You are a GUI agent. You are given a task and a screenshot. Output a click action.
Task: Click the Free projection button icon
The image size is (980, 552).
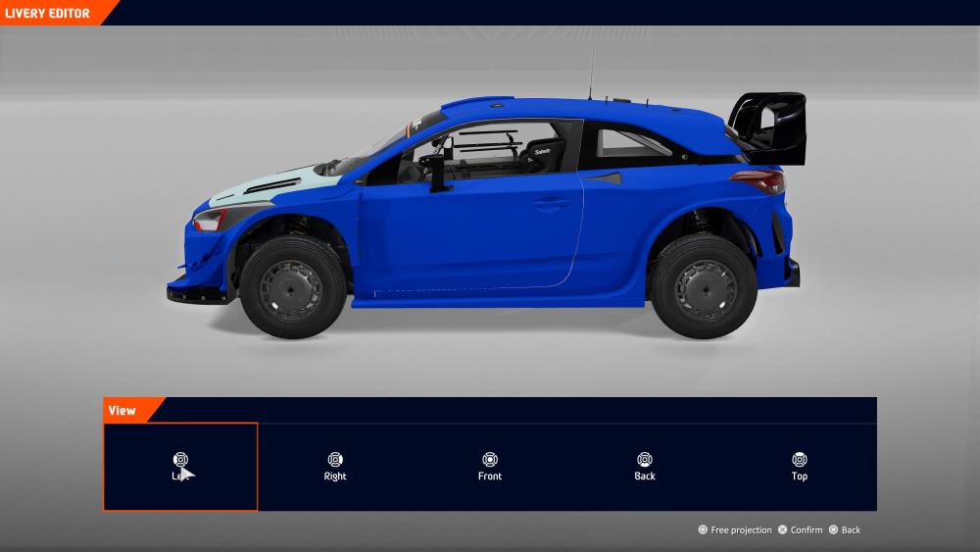(703, 529)
